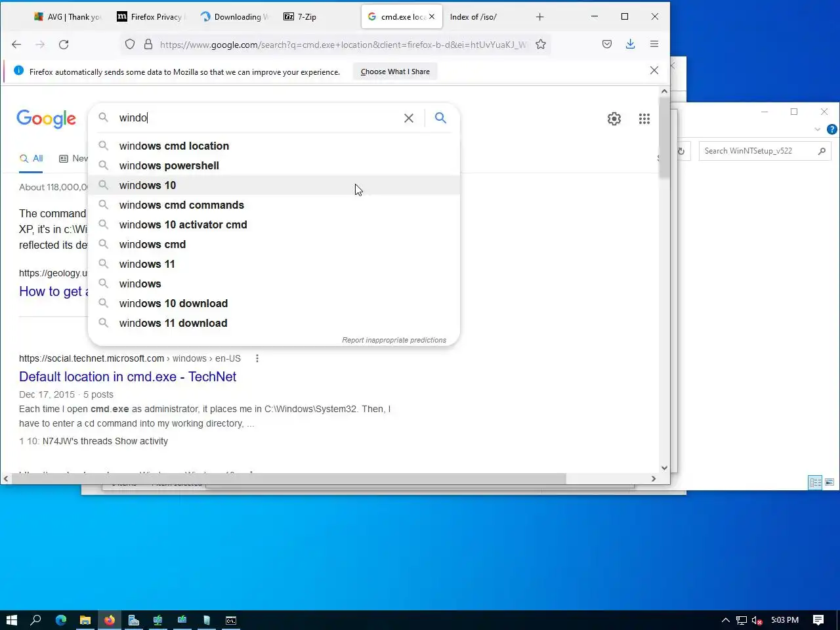Clear the Google search box text

[x=409, y=118]
